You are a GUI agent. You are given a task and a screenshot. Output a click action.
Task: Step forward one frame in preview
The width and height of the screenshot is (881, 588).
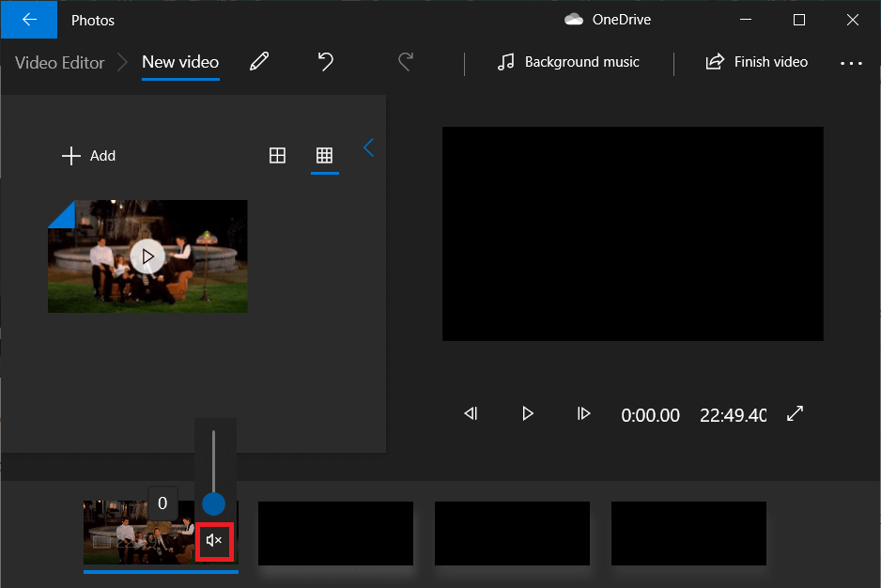coord(583,414)
